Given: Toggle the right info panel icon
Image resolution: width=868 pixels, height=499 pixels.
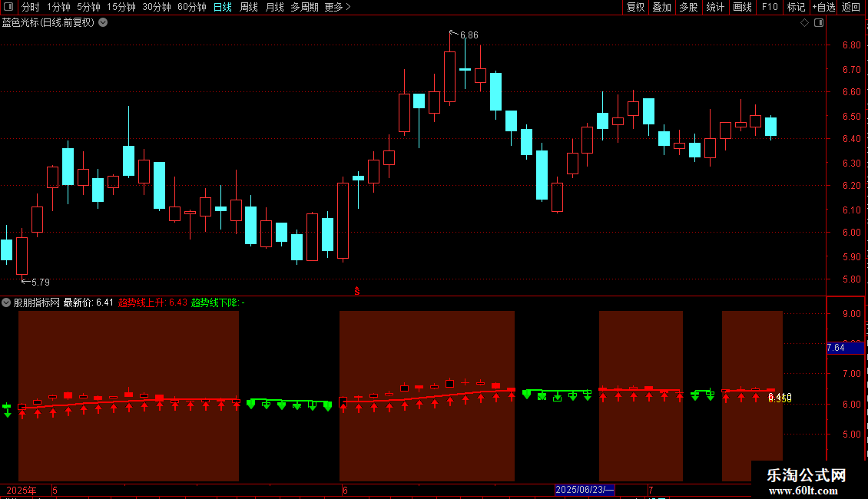Looking at the screenshot, I should 819,23.
